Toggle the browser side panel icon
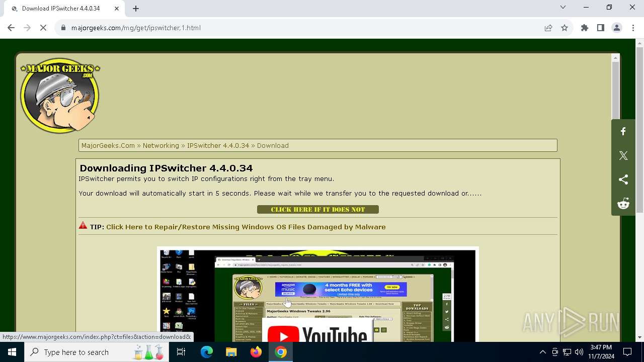 pyautogui.click(x=601, y=28)
